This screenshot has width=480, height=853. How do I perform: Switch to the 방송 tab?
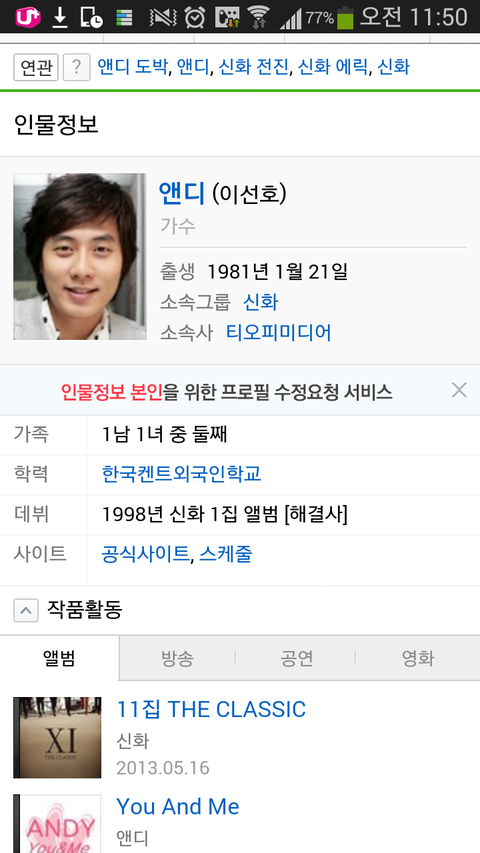click(177, 658)
